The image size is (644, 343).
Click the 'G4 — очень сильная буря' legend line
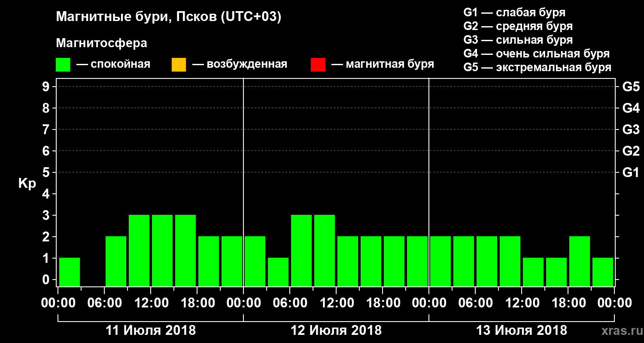tap(537, 54)
